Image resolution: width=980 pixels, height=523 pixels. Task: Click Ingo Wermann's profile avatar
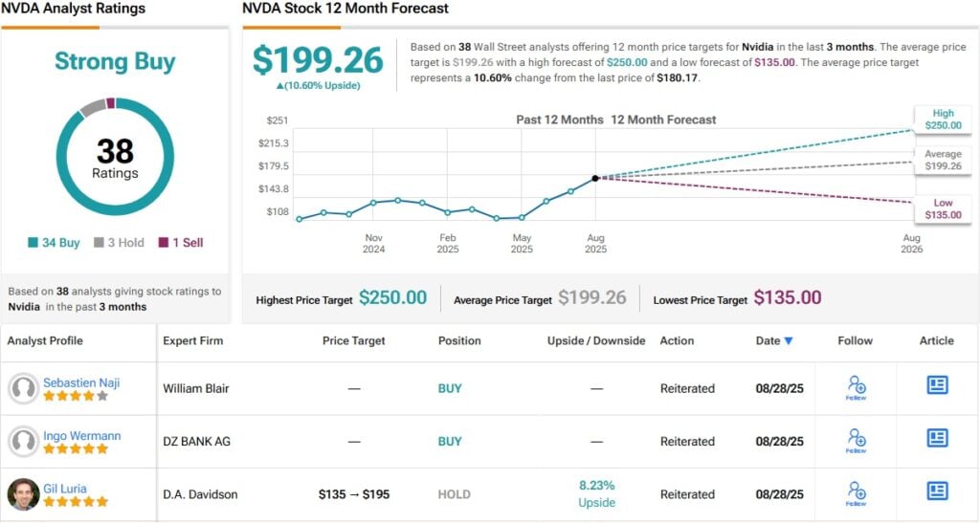tap(23, 441)
